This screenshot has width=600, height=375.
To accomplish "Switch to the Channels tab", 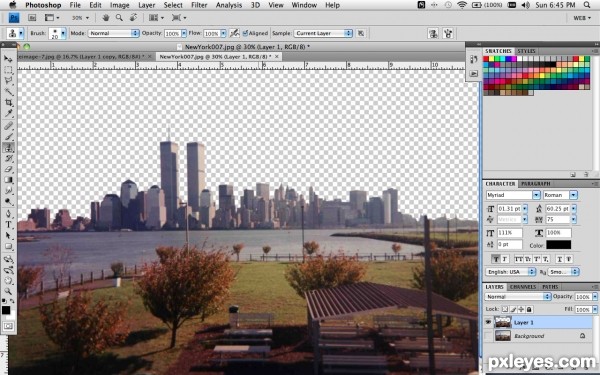I will point(523,287).
